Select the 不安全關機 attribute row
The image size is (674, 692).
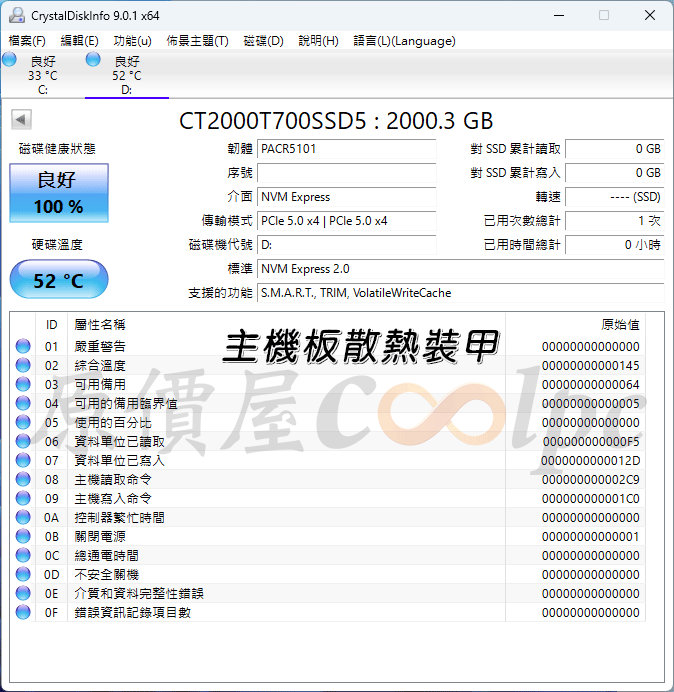[328, 574]
